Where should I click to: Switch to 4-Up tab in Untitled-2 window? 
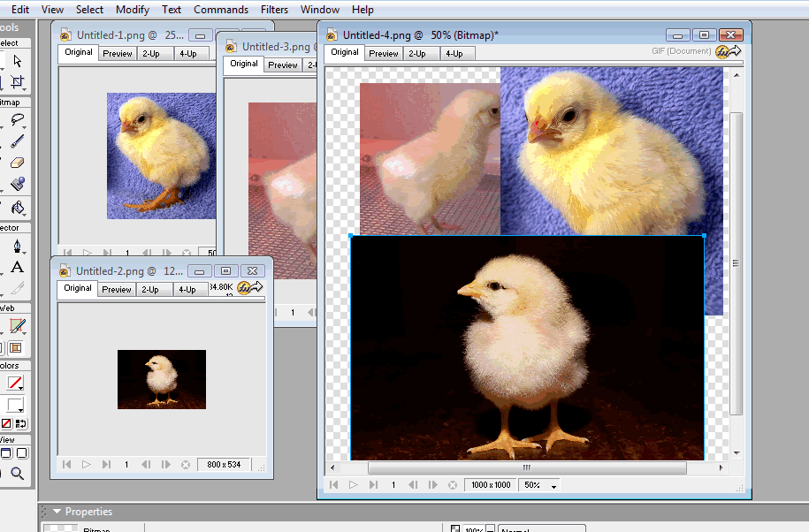click(x=187, y=289)
